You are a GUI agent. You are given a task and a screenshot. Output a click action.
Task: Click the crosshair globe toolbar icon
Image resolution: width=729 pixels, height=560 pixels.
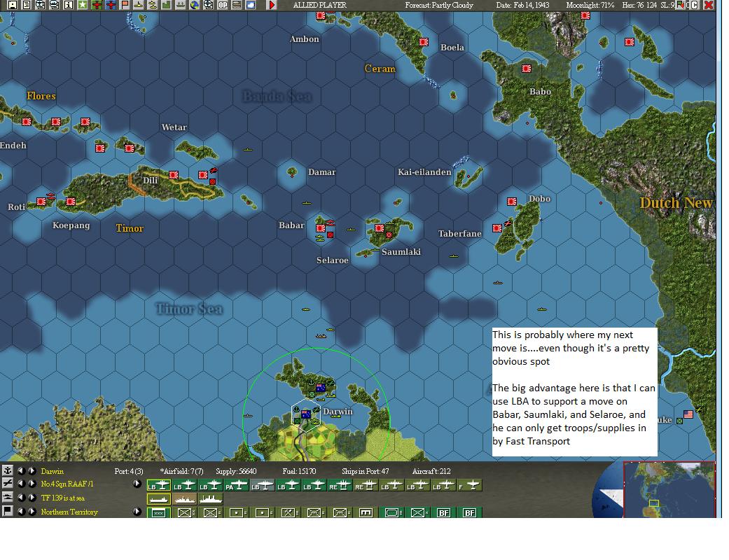(208, 5)
